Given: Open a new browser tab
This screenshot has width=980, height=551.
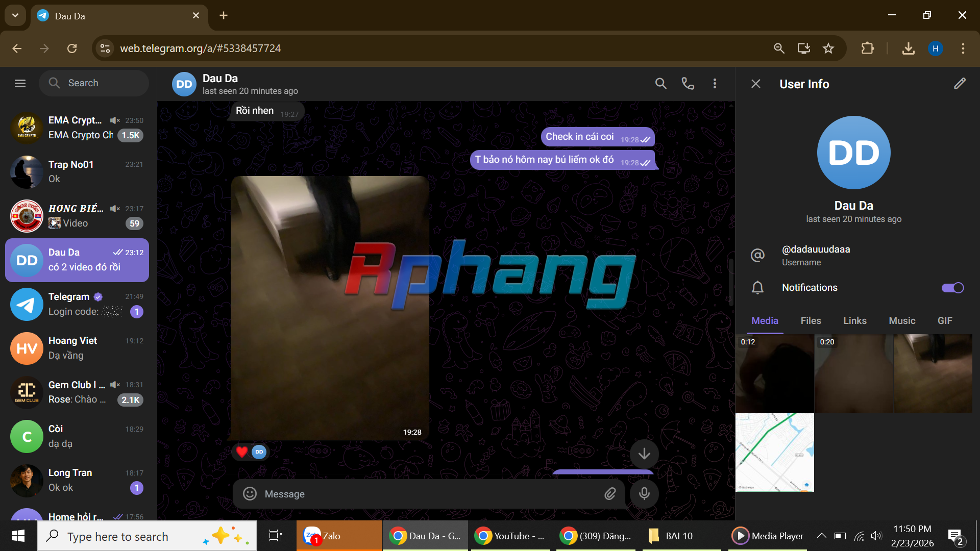Looking at the screenshot, I should (224, 15).
